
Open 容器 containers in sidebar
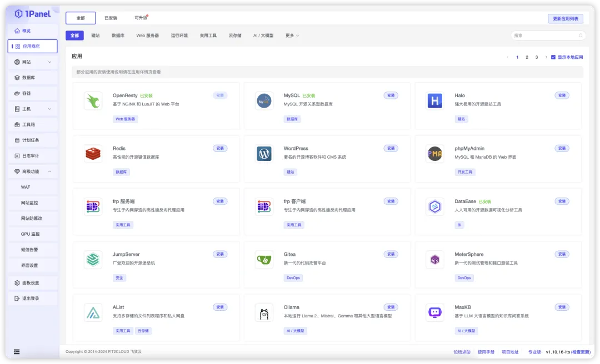[33, 93]
